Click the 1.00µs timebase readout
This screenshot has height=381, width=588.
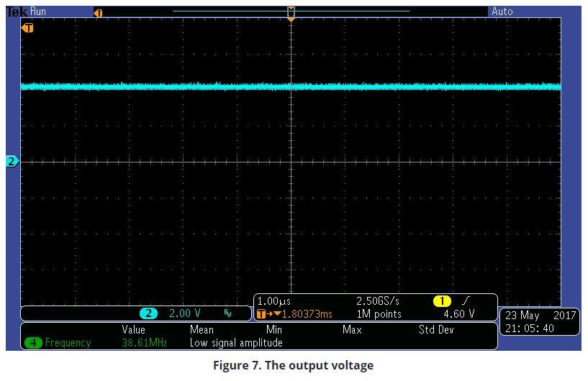pos(274,300)
